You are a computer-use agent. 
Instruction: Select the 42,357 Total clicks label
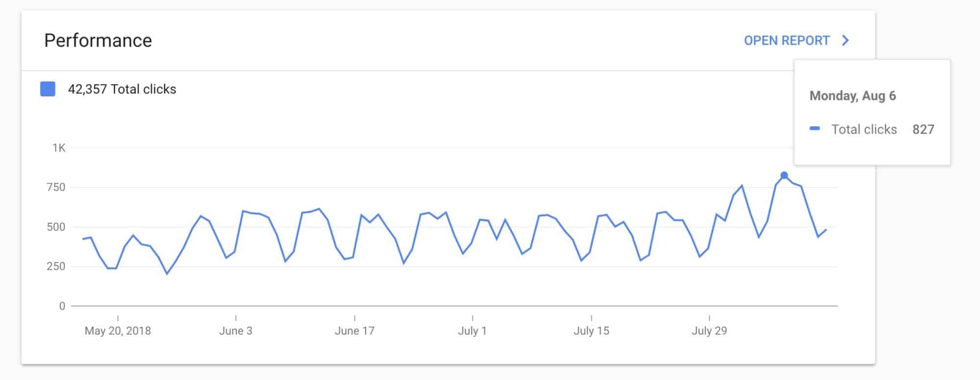tap(122, 89)
